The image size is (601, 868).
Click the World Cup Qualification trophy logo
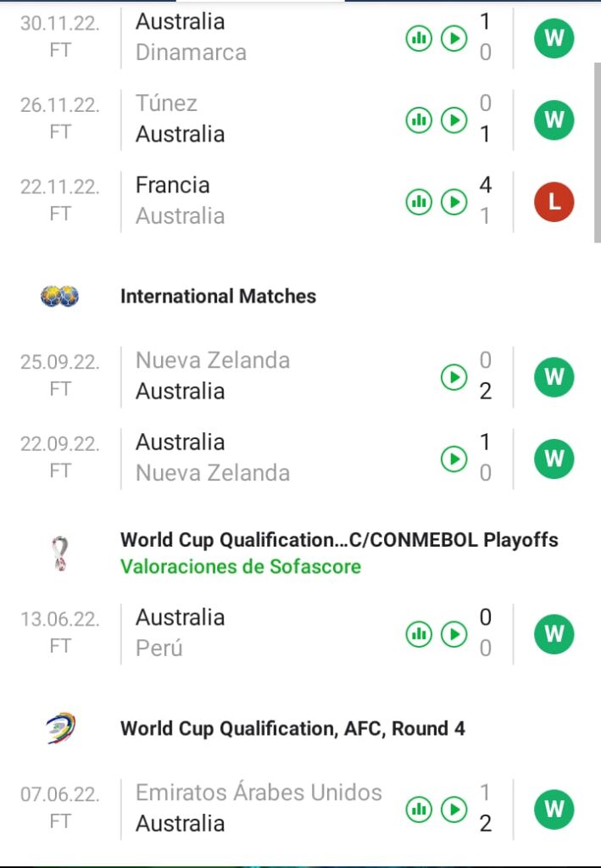click(60, 554)
